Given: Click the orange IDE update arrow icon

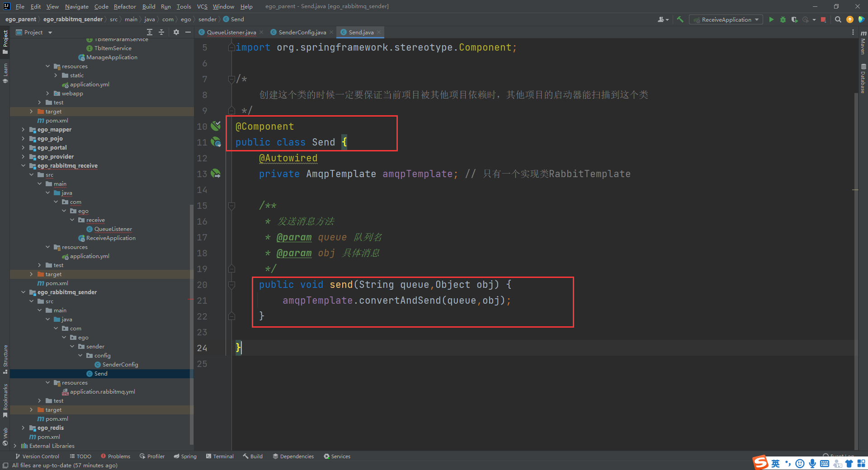Looking at the screenshot, I should click(850, 19).
